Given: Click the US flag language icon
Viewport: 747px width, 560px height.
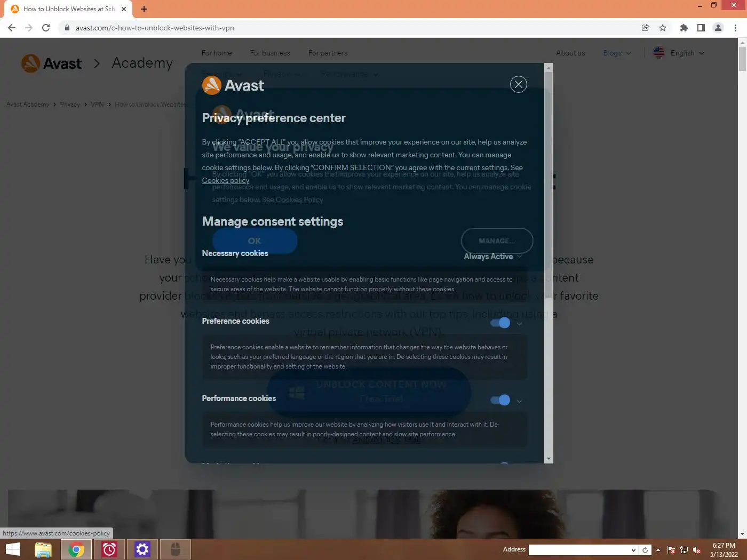Looking at the screenshot, I should (659, 52).
